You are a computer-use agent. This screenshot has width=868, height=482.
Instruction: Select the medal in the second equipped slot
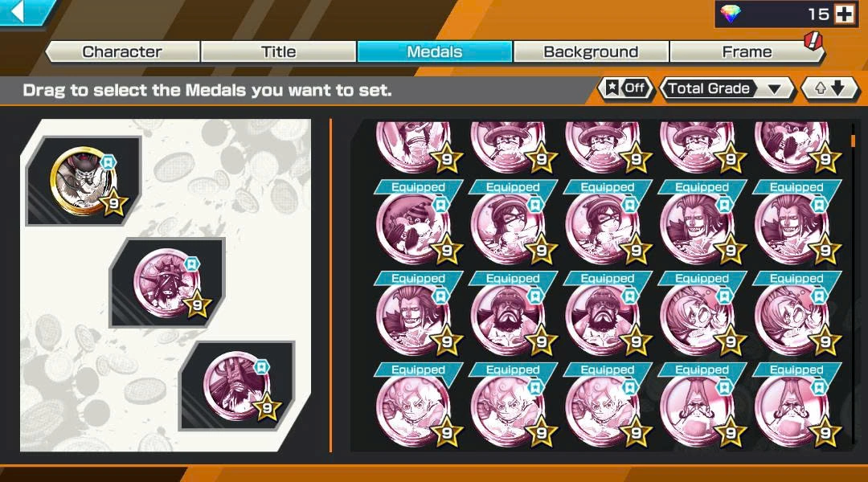click(167, 284)
